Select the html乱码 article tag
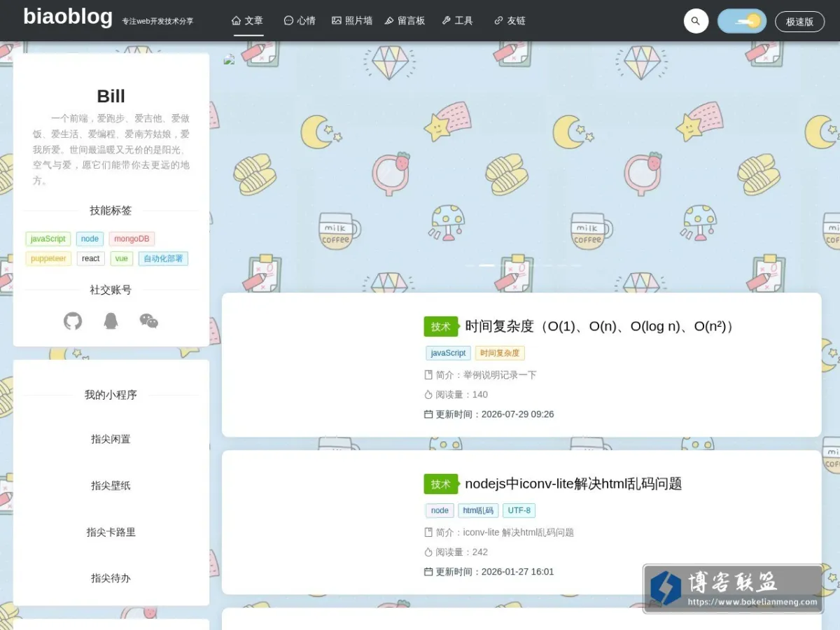Image resolution: width=840 pixels, height=630 pixels. [478, 511]
